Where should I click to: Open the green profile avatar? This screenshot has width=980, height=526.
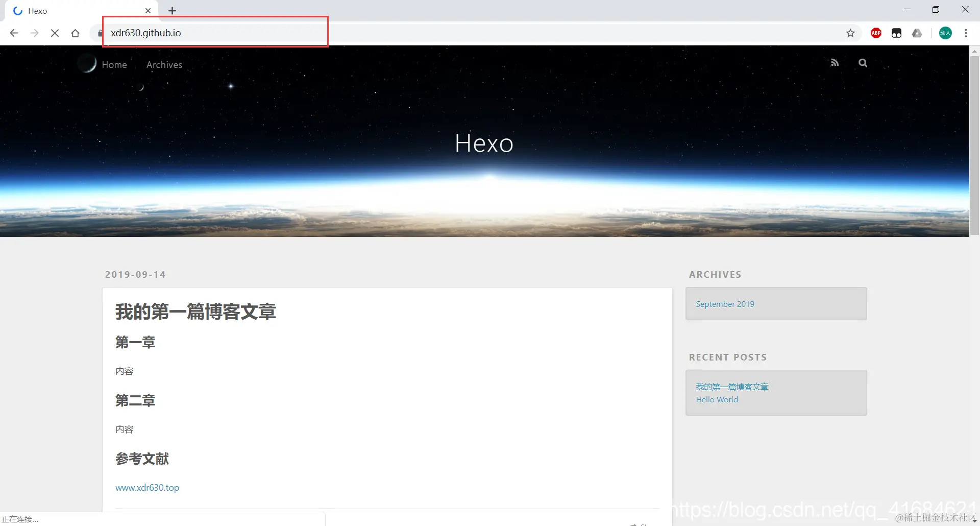(x=945, y=33)
